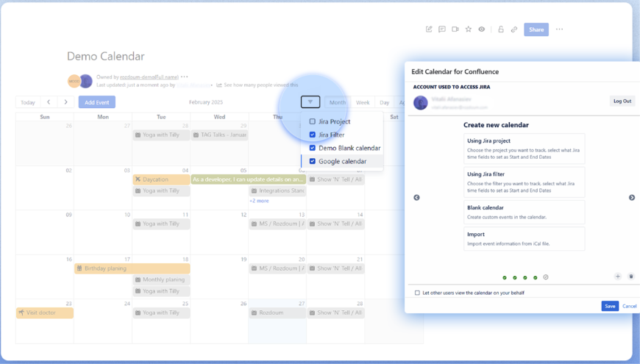Open the calendar filter dropdown button
The height and width of the screenshot is (364, 640).
(310, 102)
